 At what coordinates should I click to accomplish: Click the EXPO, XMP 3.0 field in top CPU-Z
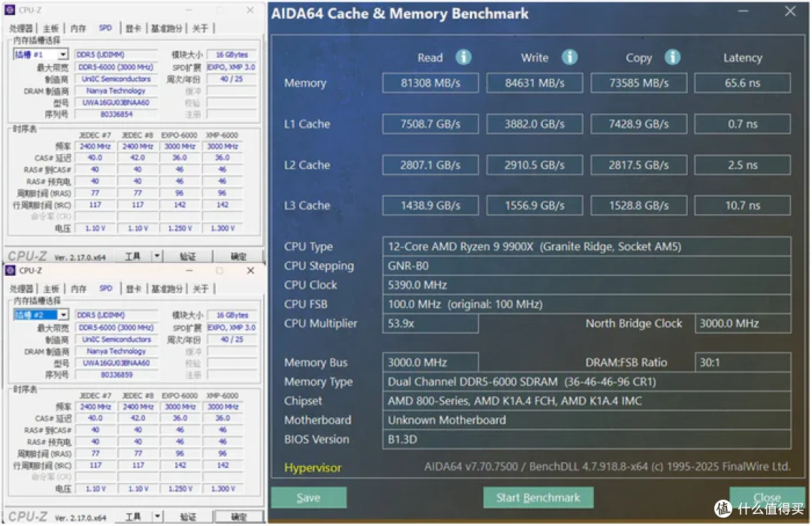click(232, 67)
